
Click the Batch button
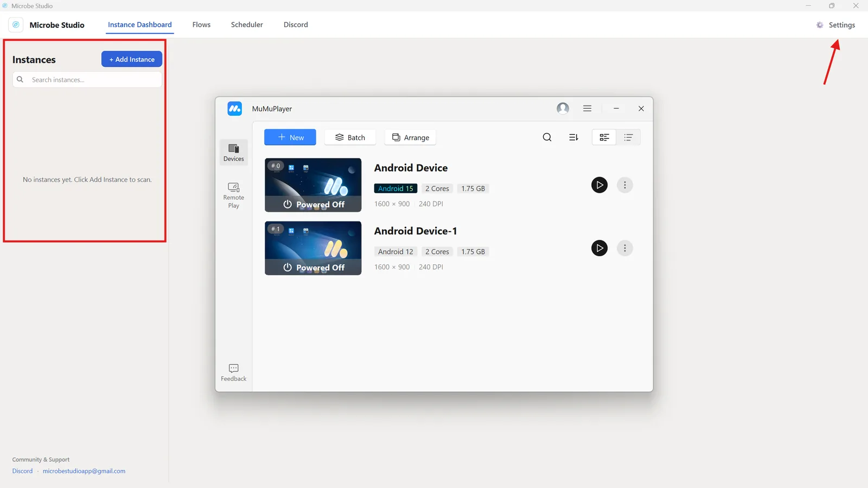(350, 137)
